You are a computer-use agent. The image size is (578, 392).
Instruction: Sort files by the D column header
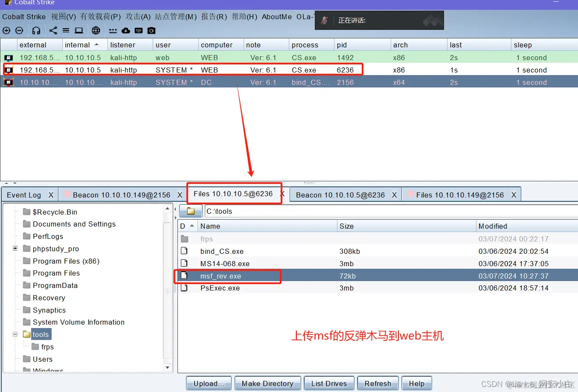point(188,226)
